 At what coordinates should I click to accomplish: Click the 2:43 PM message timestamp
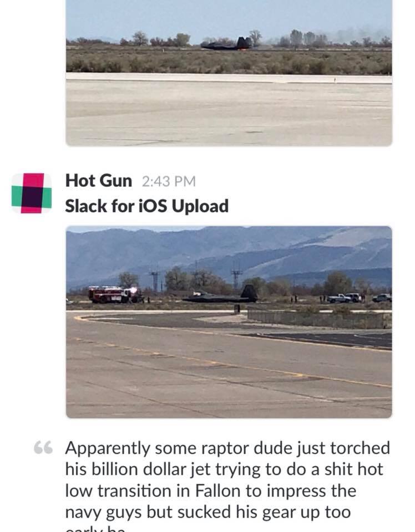pos(169,181)
